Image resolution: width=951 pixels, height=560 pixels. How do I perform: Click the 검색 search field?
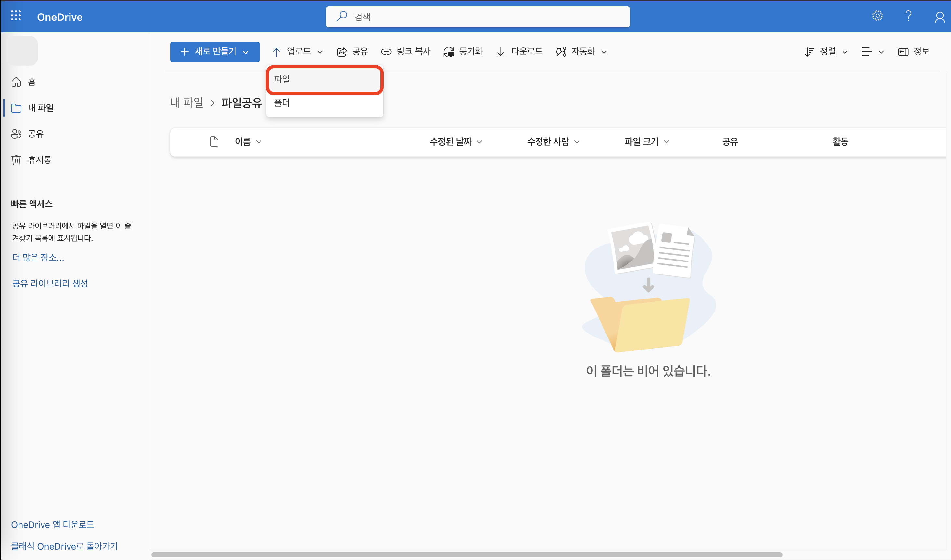[478, 17]
